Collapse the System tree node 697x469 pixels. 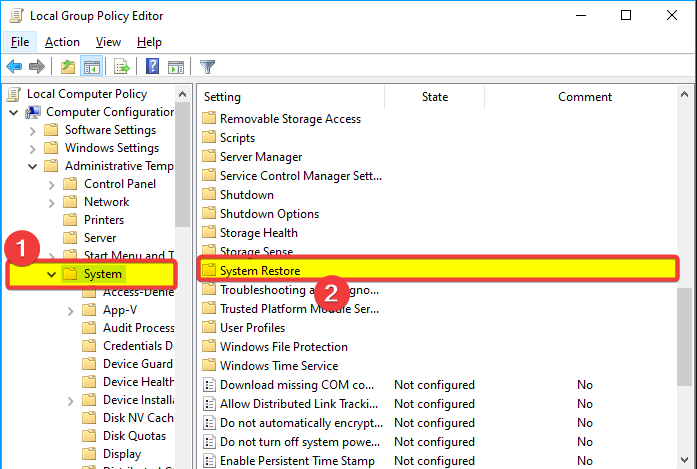(x=52, y=275)
